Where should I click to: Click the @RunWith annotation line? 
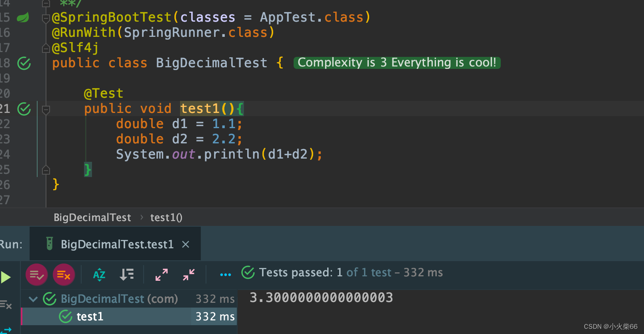point(163,32)
